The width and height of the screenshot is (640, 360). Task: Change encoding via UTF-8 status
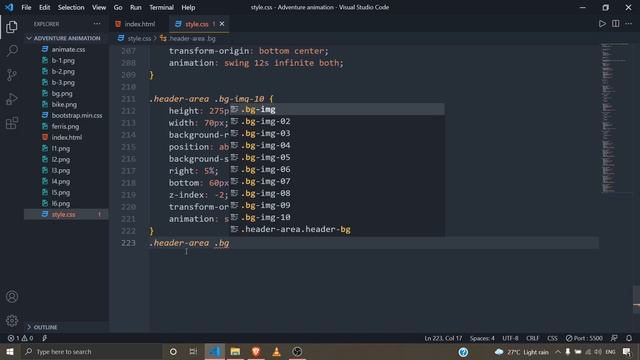pos(510,338)
